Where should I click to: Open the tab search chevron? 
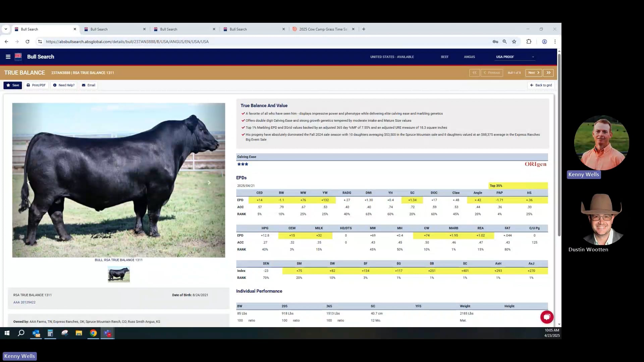point(6,29)
